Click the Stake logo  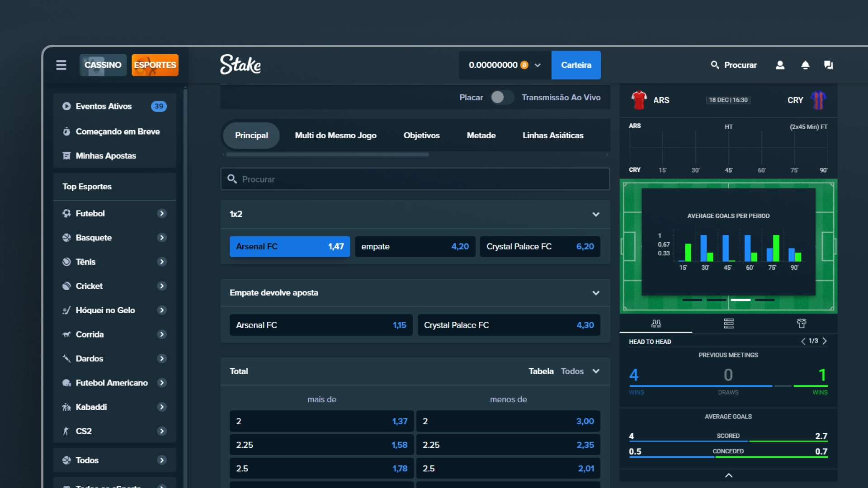click(241, 65)
